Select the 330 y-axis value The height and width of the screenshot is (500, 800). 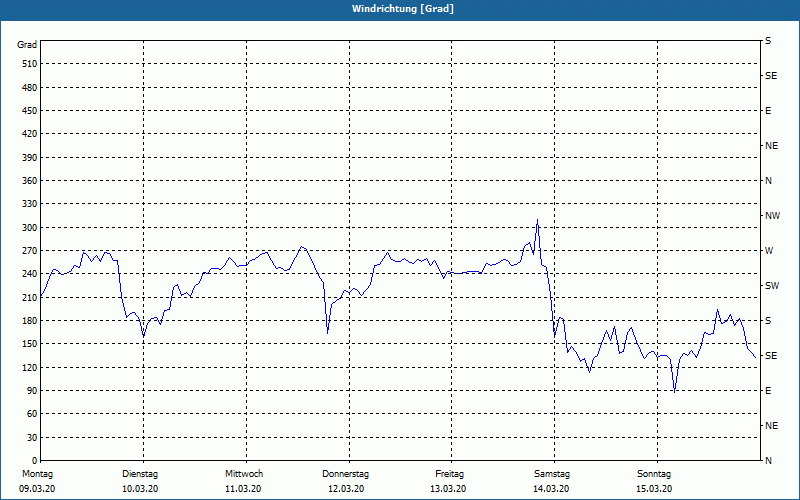pos(30,204)
